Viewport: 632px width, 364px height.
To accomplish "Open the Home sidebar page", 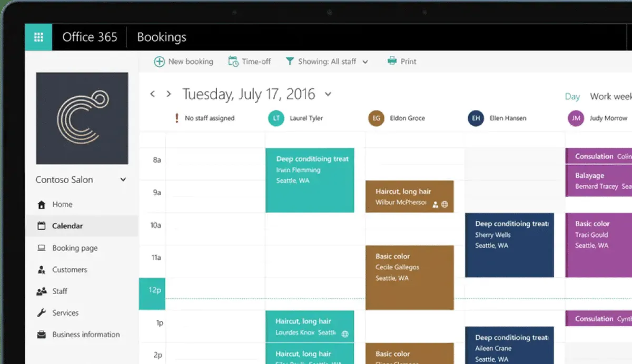I will pyautogui.click(x=62, y=204).
